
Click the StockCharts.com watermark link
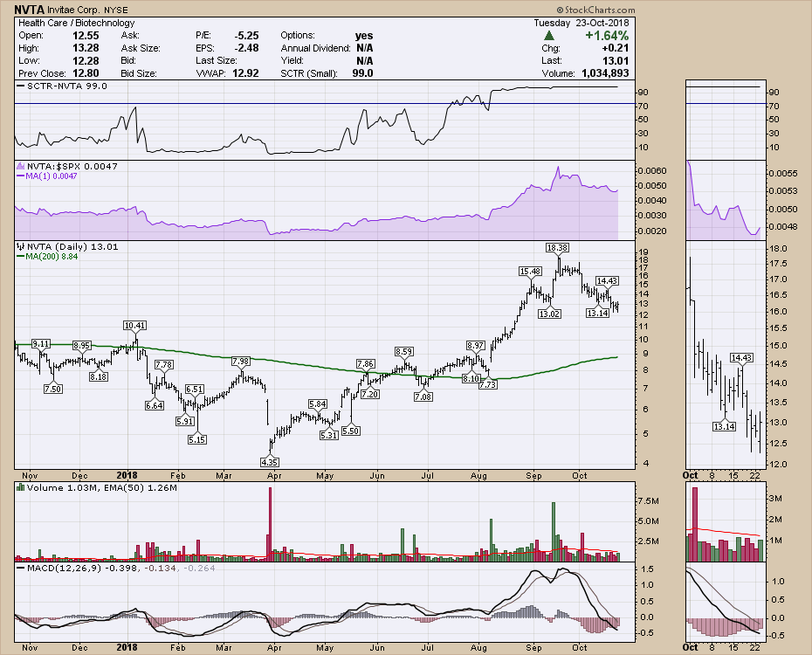595,10
